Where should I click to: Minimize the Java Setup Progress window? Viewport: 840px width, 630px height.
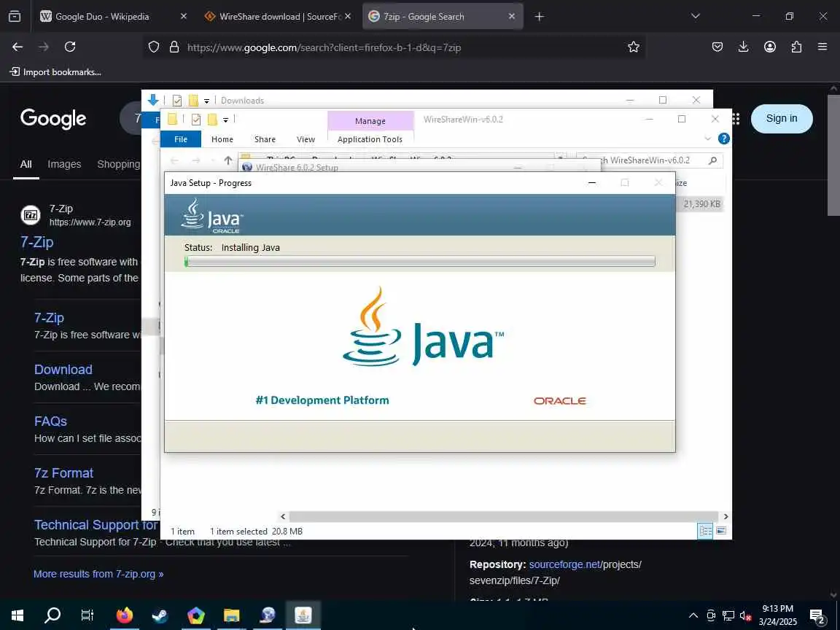click(x=592, y=183)
